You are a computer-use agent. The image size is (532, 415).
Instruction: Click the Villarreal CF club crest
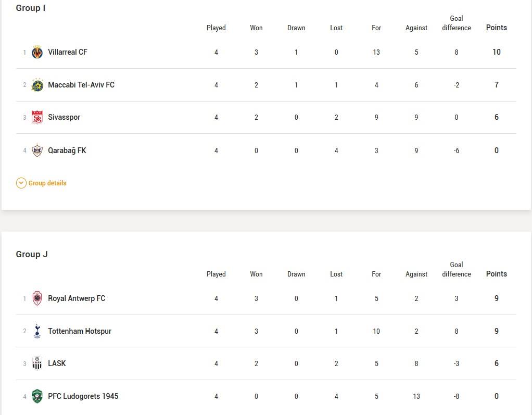(x=37, y=52)
